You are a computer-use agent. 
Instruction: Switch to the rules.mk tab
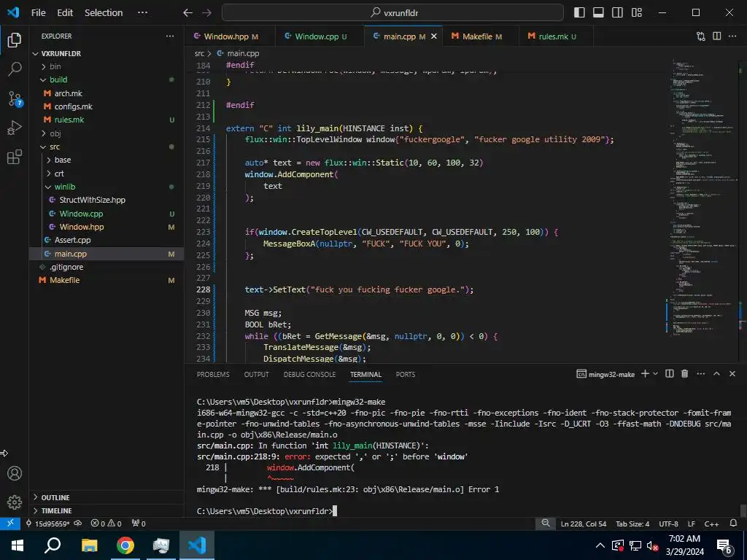point(555,36)
